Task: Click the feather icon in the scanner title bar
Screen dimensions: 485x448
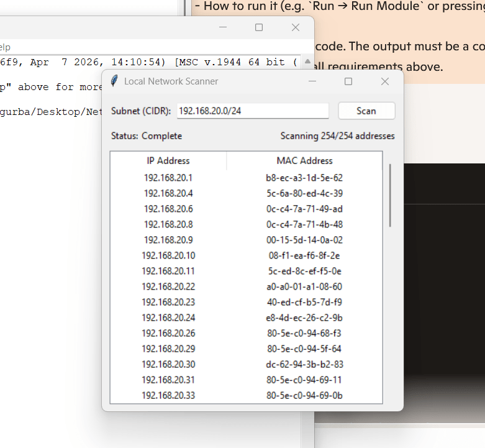Action: point(114,81)
